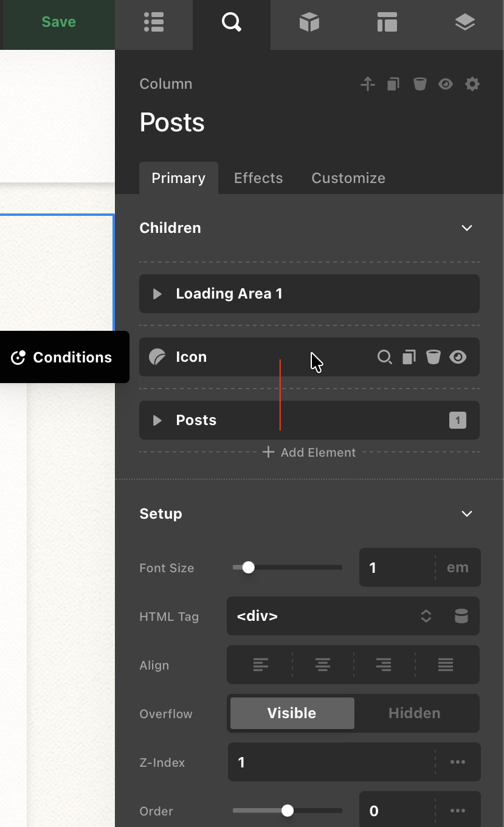
Task: Open the Templates layout icon
Action: (387, 22)
